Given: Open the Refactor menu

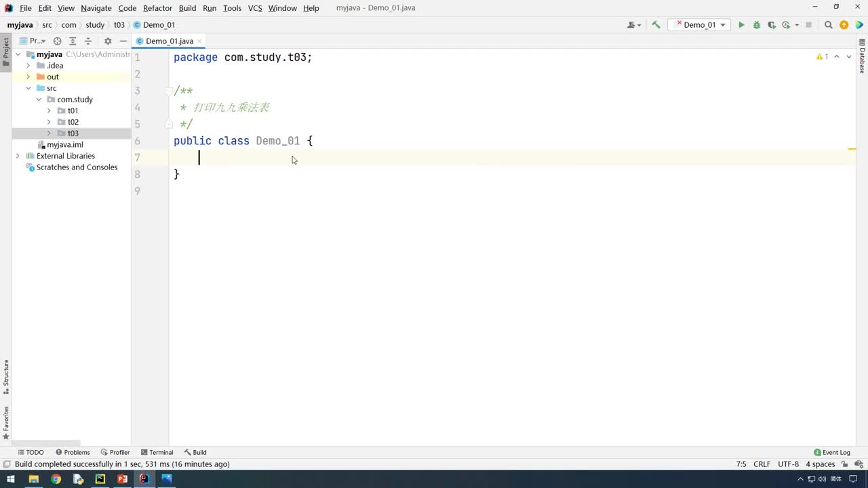Looking at the screenshot, I should coord(157,8).
